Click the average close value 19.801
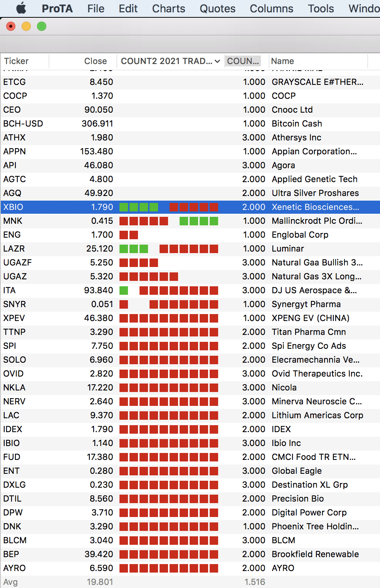This screenshot has height=588, width=380. click(x=100, y=582)
